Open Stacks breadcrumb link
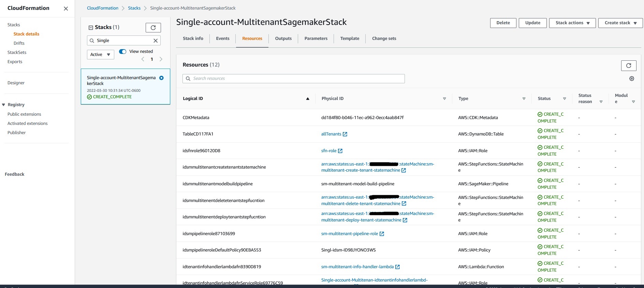The width and height of the screenshot is (644, 288). [134, 8]
